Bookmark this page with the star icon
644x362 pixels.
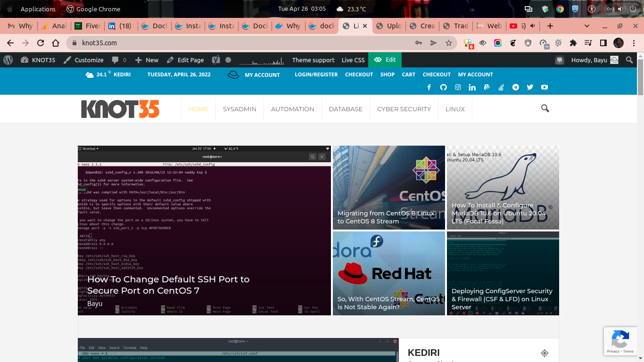(448, 43)
